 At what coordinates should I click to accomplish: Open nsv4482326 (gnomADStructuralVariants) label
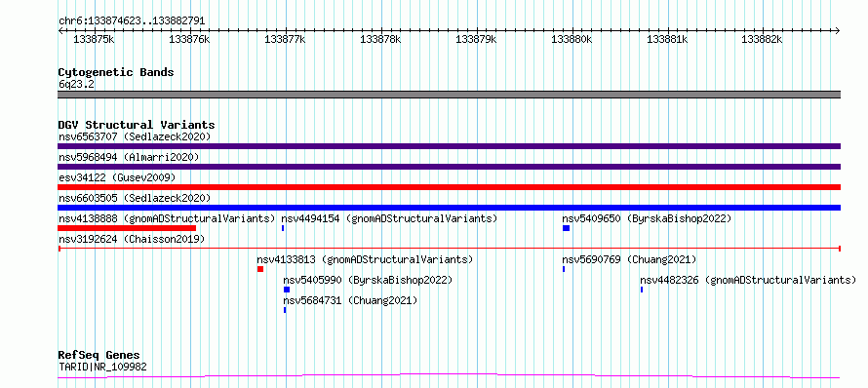pos(748,280)
